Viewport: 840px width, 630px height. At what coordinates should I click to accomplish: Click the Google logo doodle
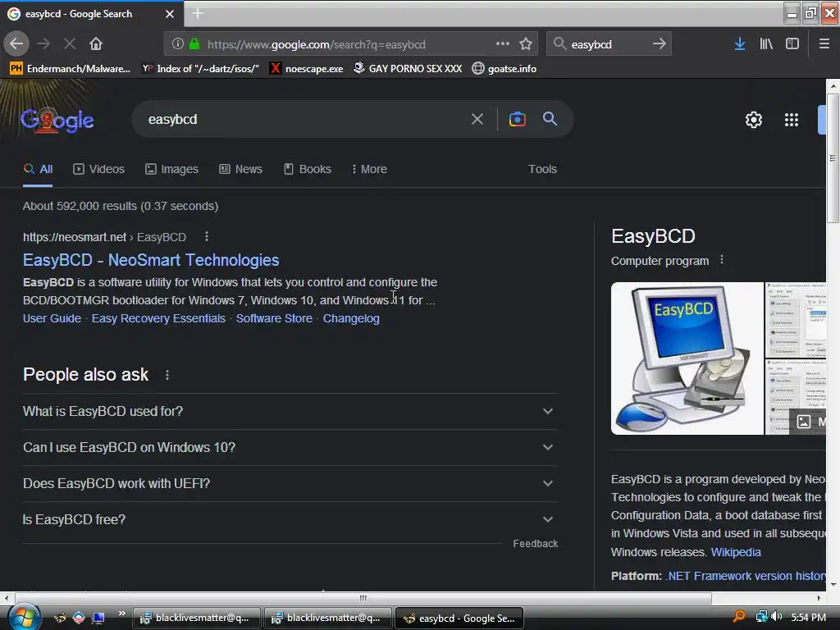coord(57,120)
